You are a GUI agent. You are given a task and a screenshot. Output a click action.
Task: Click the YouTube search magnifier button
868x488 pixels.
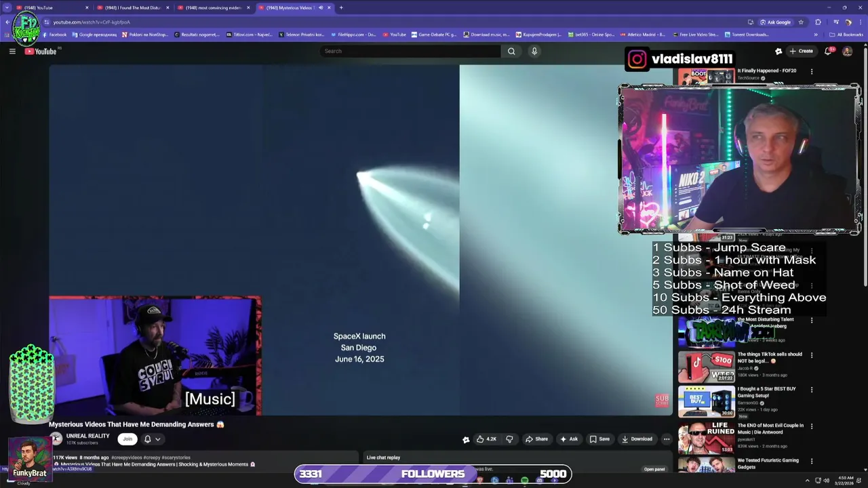pos(511,51)
